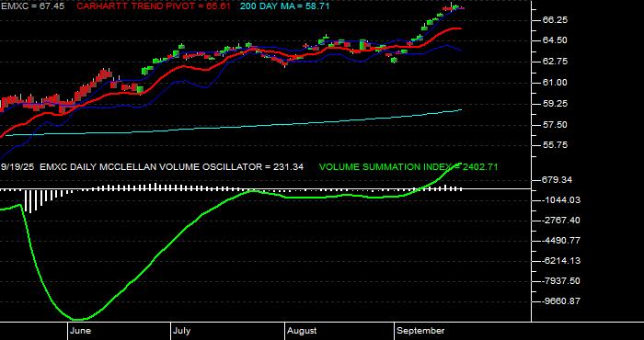The width and height of the screenshot is (644, 340).
Task: Click the EMXC = 67.45 price label
Action: coord(32,6)
